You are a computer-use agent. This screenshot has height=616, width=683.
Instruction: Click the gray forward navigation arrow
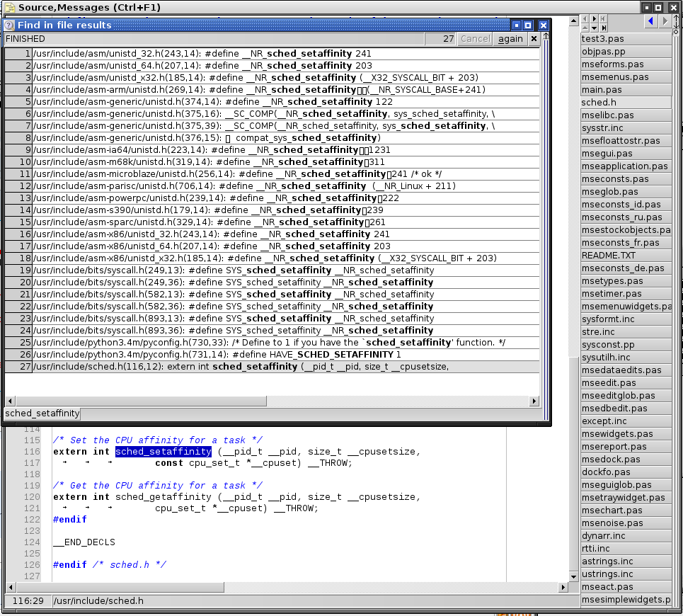665,22
